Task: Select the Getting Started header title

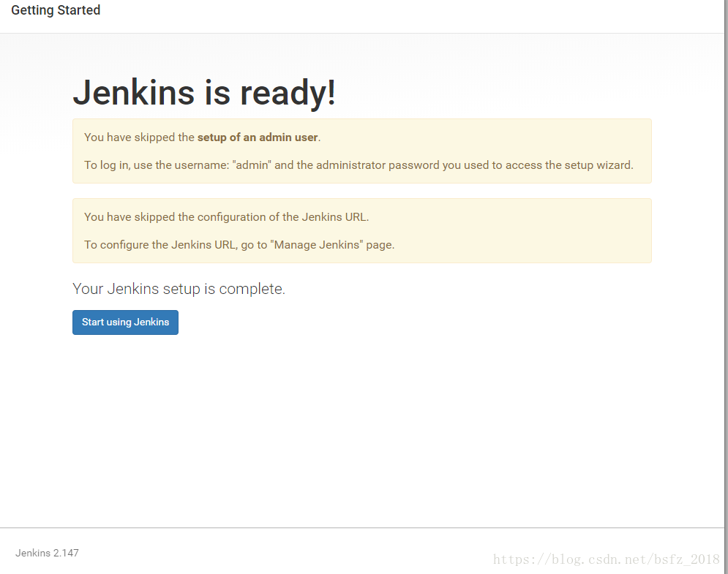Action: point(56,10)
